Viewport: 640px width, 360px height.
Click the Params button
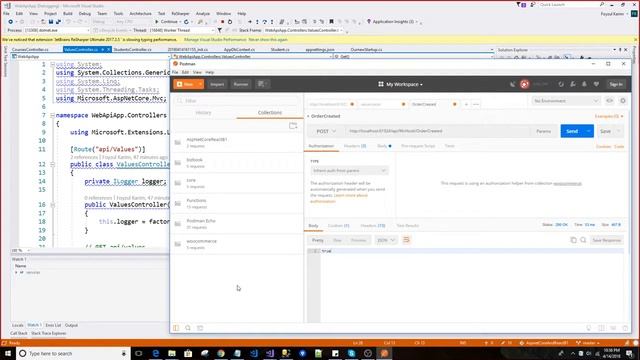coord(544,131)
